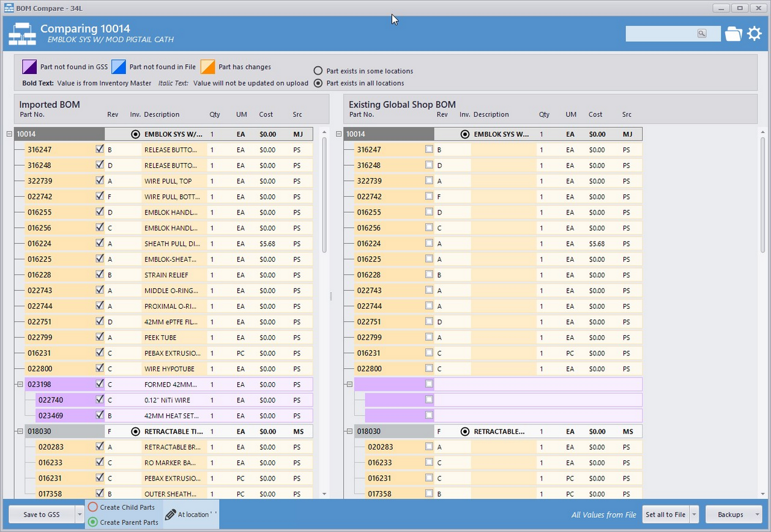The image size is (771, 532).
Task: Select Create Parent Parts option
Action: coord(93,522)
